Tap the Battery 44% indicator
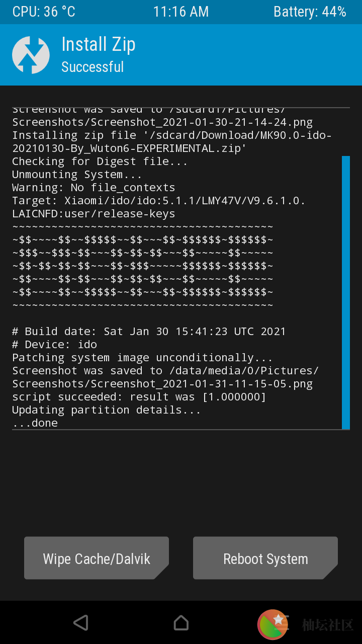Viewport: 362px width, 644px height. point(310,12)
